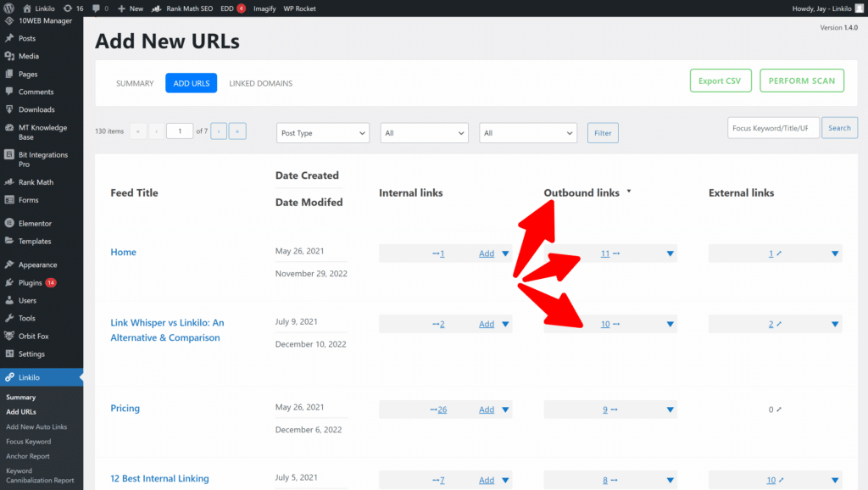Click the PERFORM SCAN button

pos(802,81)
